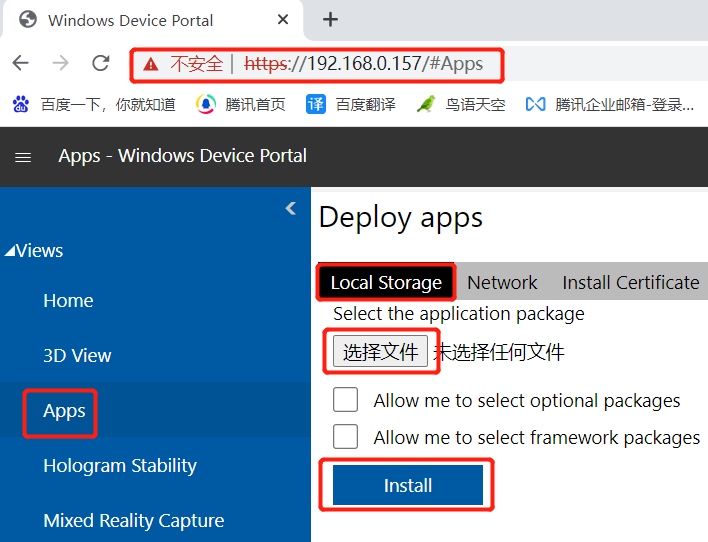
Task: Reload the page with refresh icon
Action: [x=100, y=63]
